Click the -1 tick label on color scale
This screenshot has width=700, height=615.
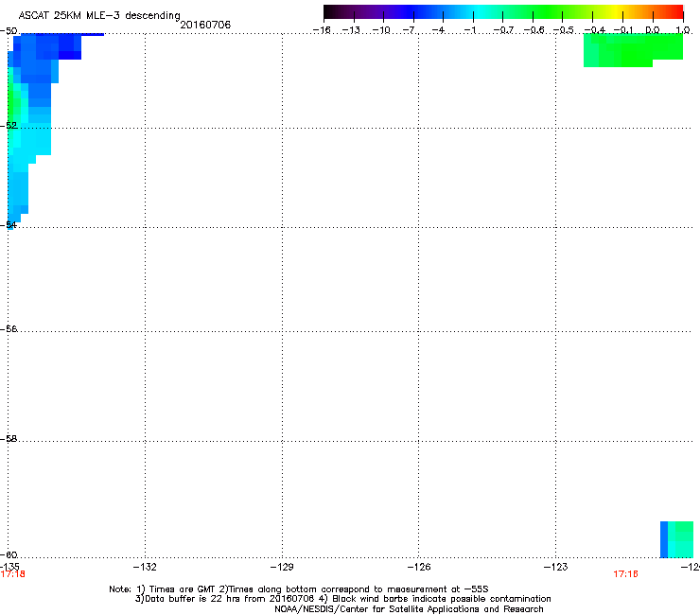pos(469,30)
